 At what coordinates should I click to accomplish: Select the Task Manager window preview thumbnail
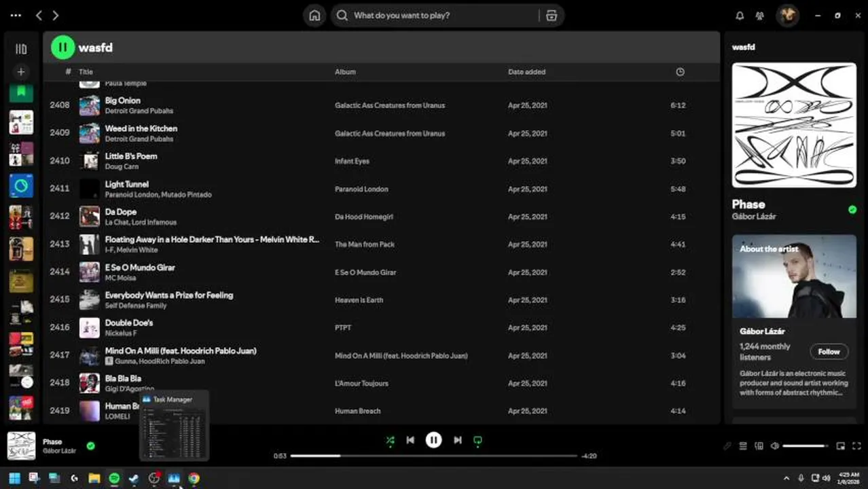pyautogui.click(x=174, y=427)
